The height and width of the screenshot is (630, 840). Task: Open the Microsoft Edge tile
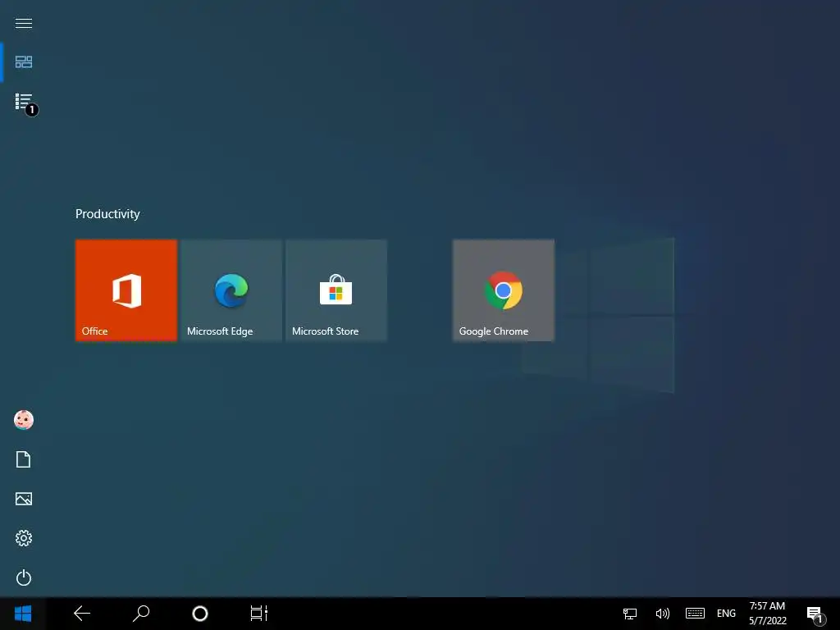click(231, 290)
